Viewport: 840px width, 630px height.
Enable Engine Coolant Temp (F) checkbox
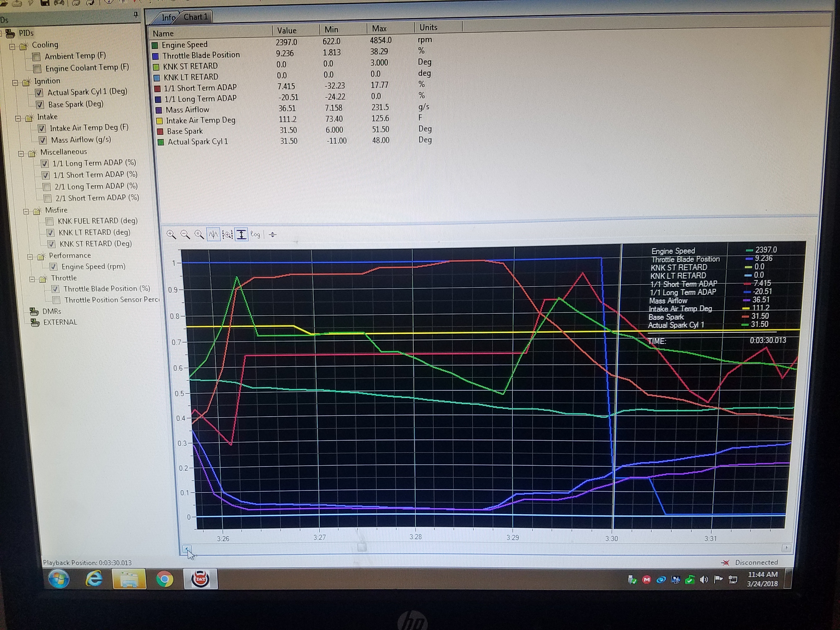tap(37, 69)
